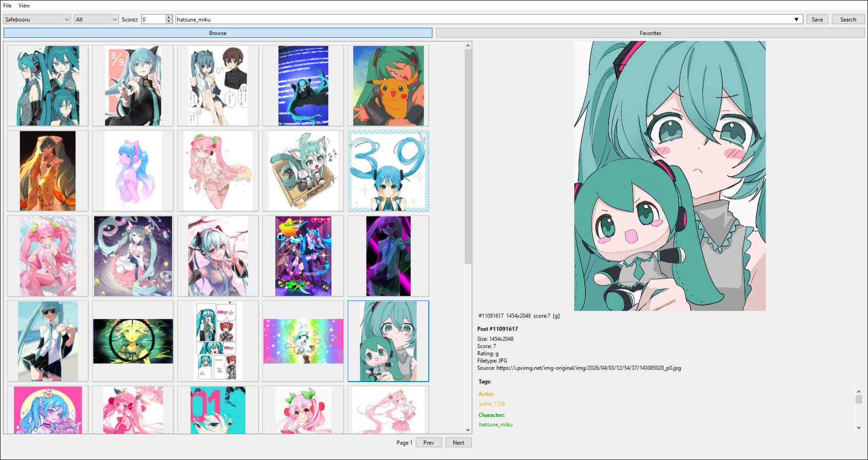Open the View menu
This screenshot has width=868, height=460.
[24, 6]
